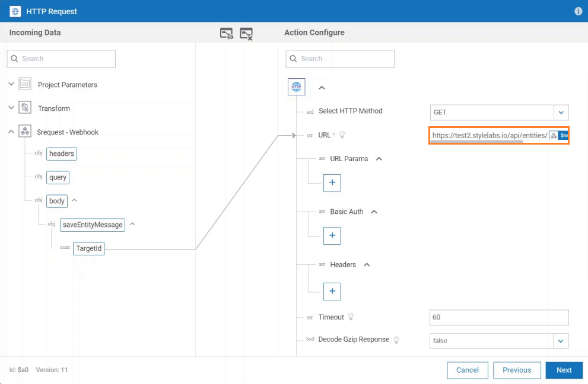588x384 pixels.
Task: Click the Transform icon
Action: point(25,108)
